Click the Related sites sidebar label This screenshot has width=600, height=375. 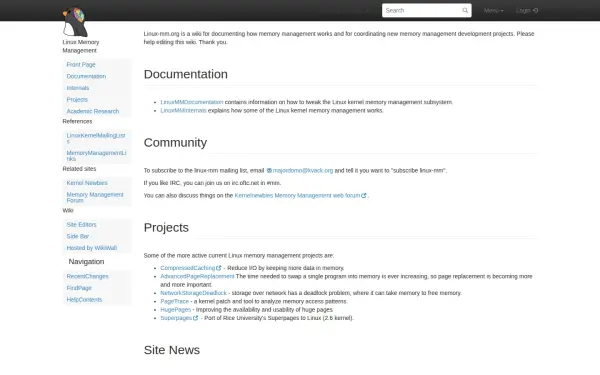coord(79,169)
